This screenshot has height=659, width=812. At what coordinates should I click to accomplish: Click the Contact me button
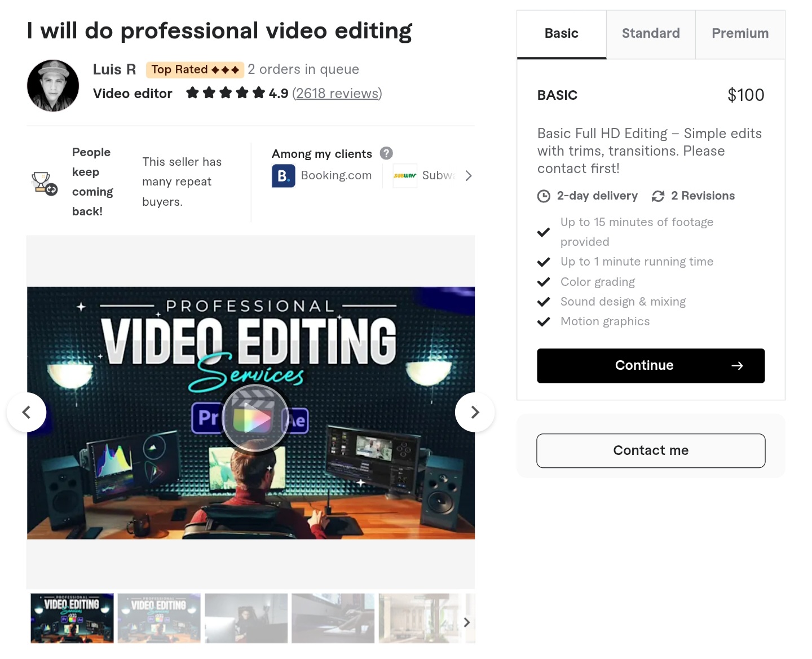pos(651,450)
